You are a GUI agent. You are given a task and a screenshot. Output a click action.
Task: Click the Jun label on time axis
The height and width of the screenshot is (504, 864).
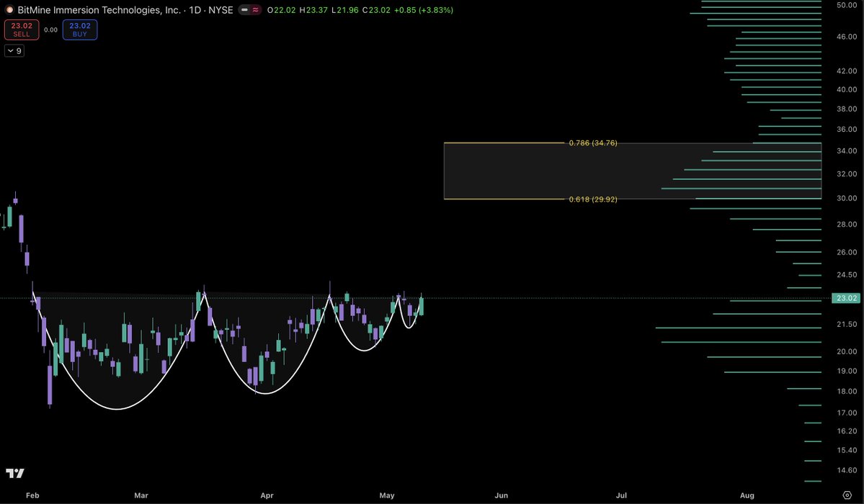click(x=501, y=495)
